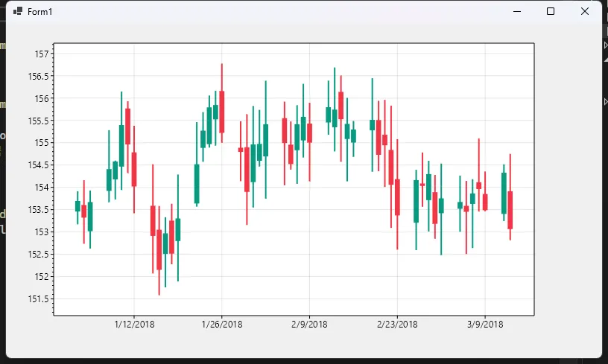Click the 155.5 y-axis label
Viewport: 608px width, 364px height.
pyautogui.click(x=39, y=121)
